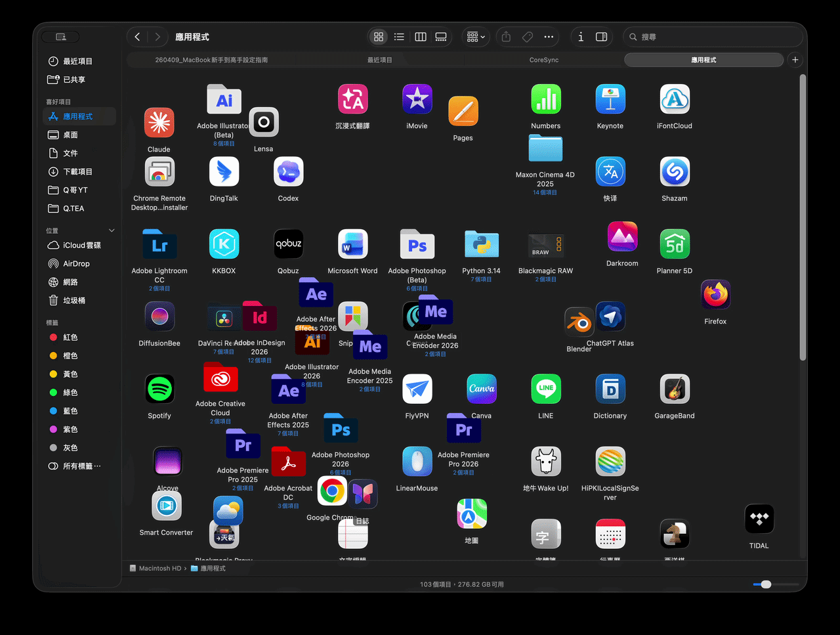The image size is (840, 635).
Task: Open the Pages app
Action: pos(463,112)
